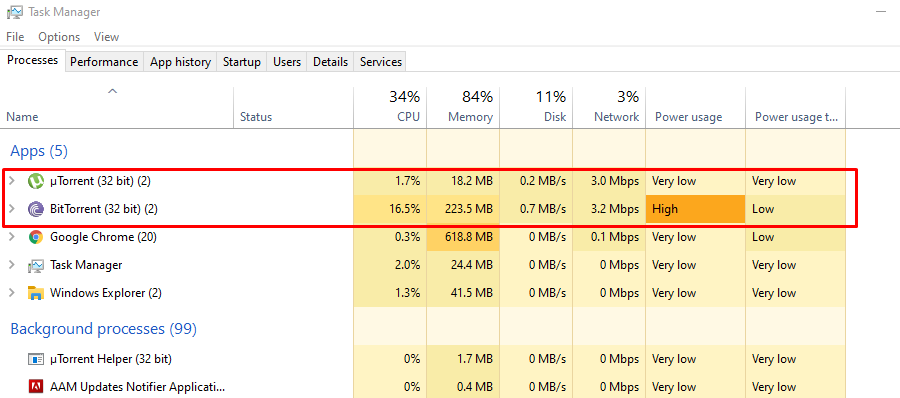Expand the µTorrent (32 bit) process group
This screenshot has height=398, width=900.
[x=12, y=181]
